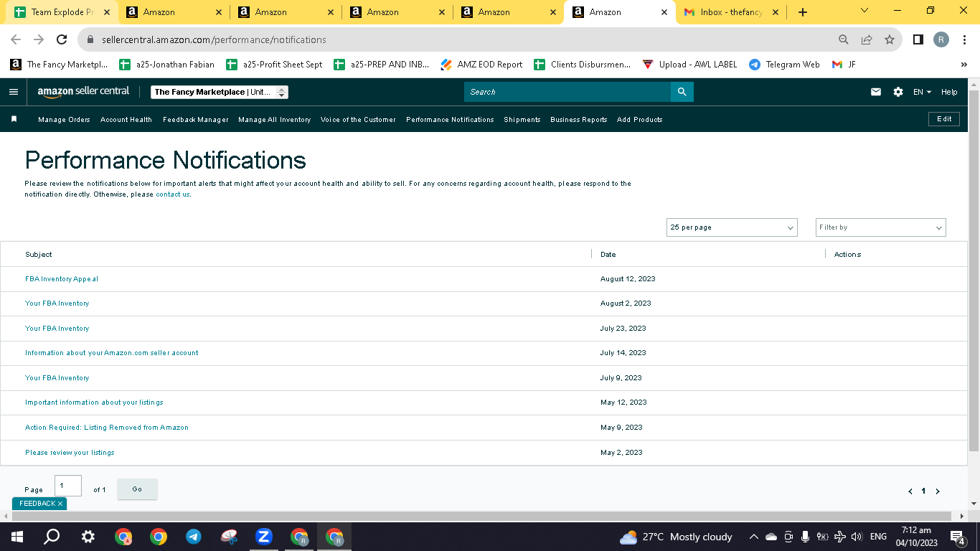The height and width of the screenshot is (551, 980).
Task: Expand the Chrome tab search chevron
Action: point(864,11)
